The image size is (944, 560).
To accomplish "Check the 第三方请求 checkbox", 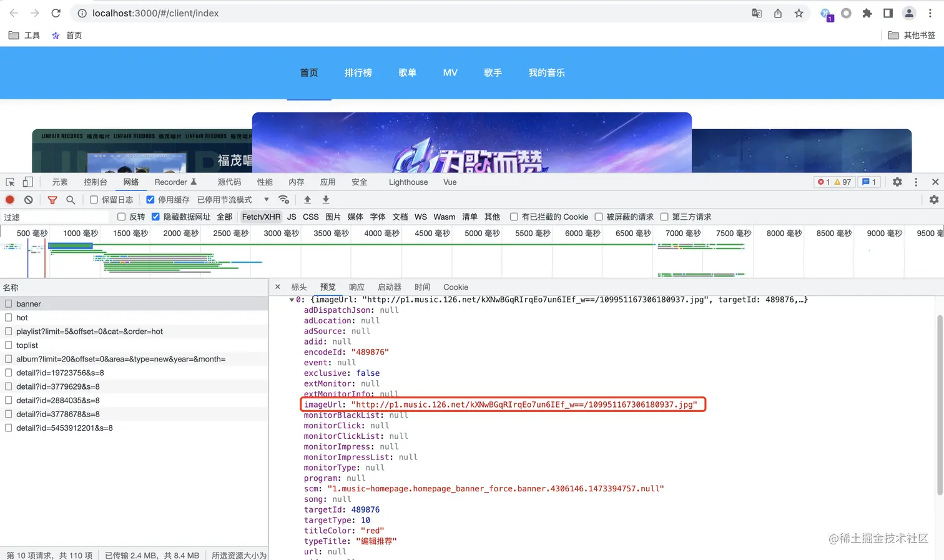I will pos(664,217).
